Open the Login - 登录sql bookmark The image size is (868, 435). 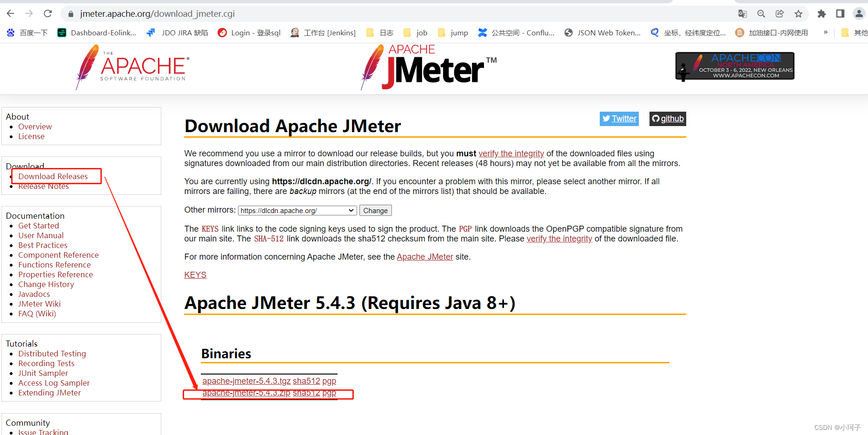(x=249, y=33)
